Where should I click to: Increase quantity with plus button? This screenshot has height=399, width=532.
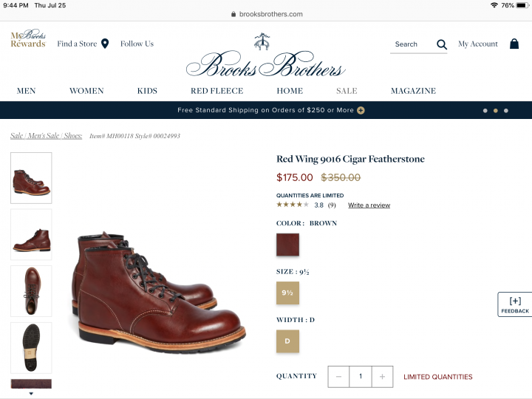(x=382, y=377)
